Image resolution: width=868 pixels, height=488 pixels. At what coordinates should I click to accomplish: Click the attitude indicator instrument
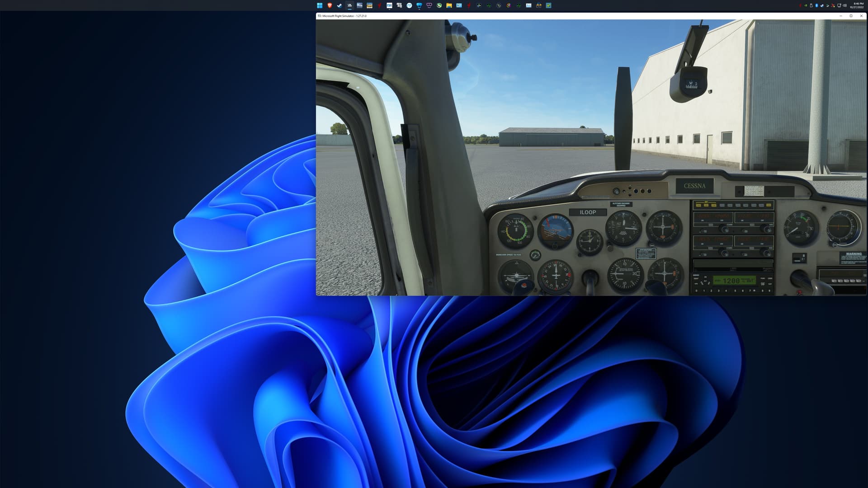(556, 230)
